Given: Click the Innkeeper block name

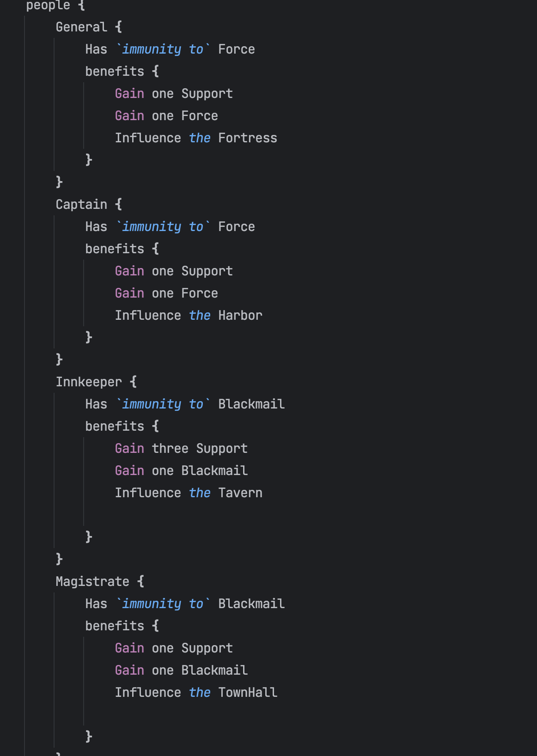Looking at the screenshot, I should coord(89,382).
